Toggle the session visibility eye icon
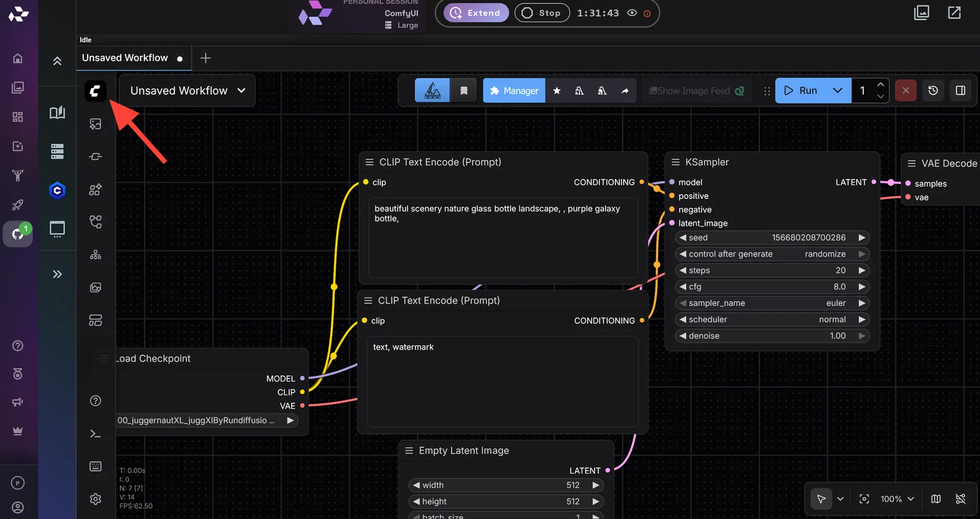This screenshot has height=519, width=980. click(x=632, y=13)
